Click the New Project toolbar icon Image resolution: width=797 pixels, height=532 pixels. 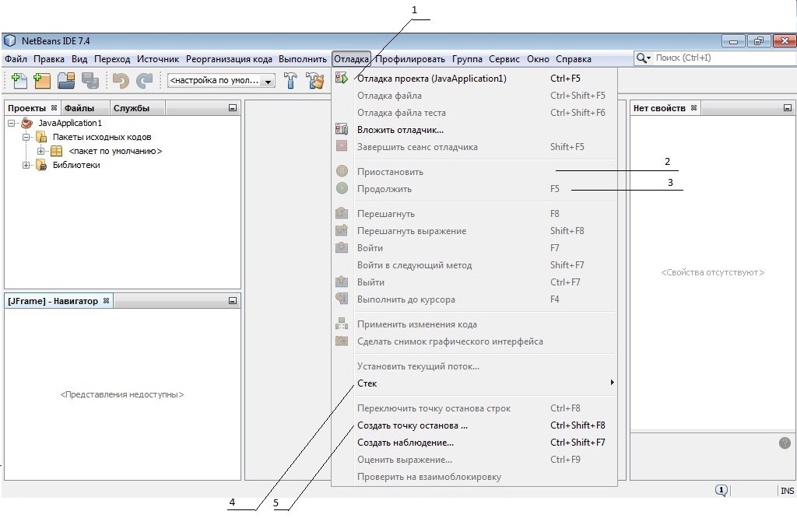pyautogui.click(x=42, y=80)
